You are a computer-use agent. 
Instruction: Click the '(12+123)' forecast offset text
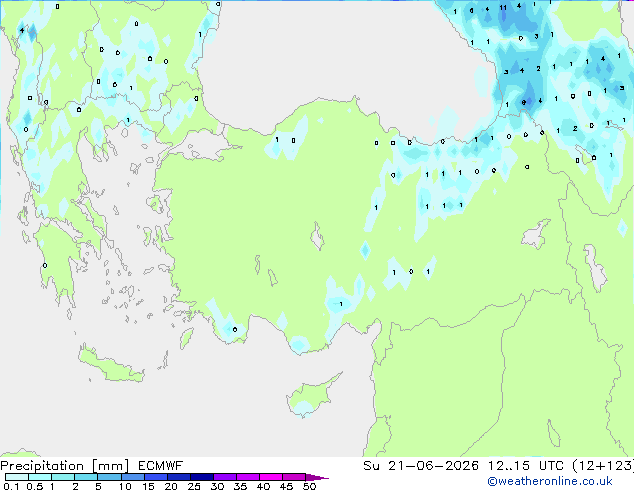point(603,466)
